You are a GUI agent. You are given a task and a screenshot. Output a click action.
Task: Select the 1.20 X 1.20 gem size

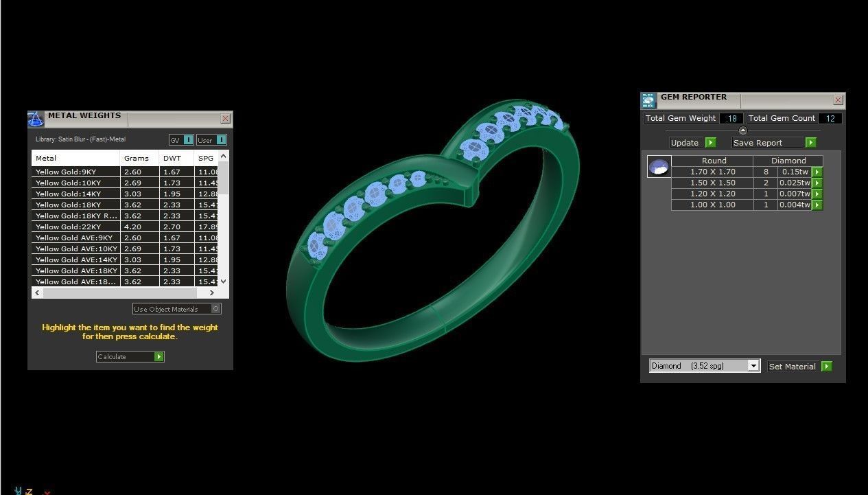point(712,194)
